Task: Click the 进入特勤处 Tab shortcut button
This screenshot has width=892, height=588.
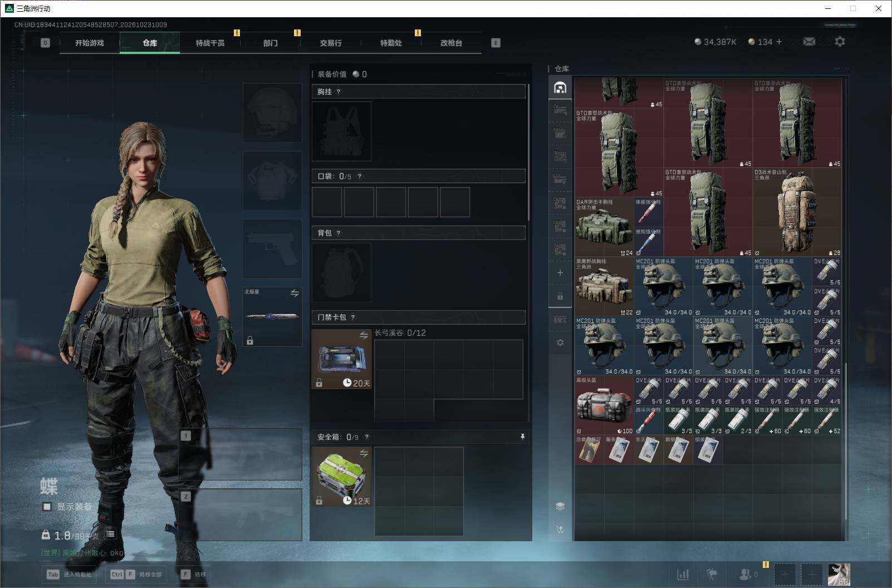Action: coord(70,574)
